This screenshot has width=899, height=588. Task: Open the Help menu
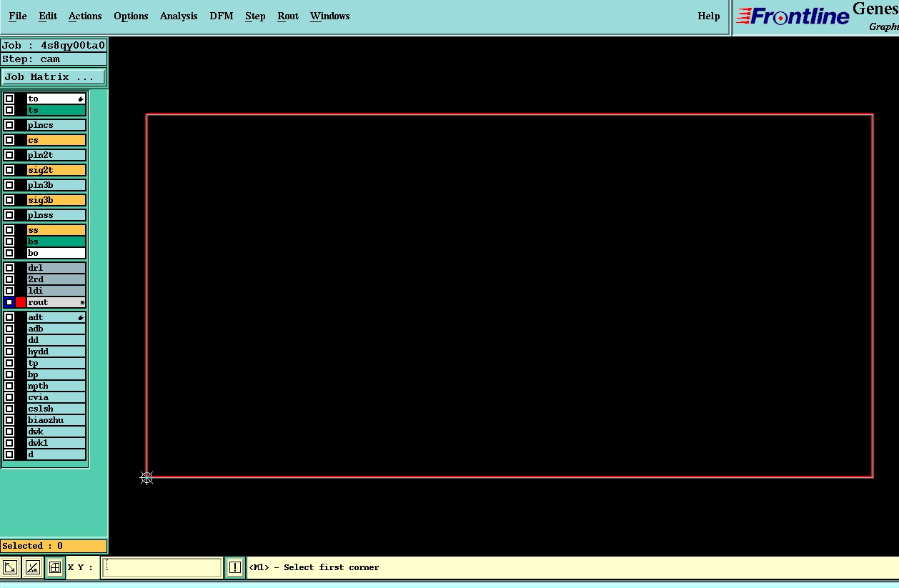pyautogui.click(x=709, y=16)
